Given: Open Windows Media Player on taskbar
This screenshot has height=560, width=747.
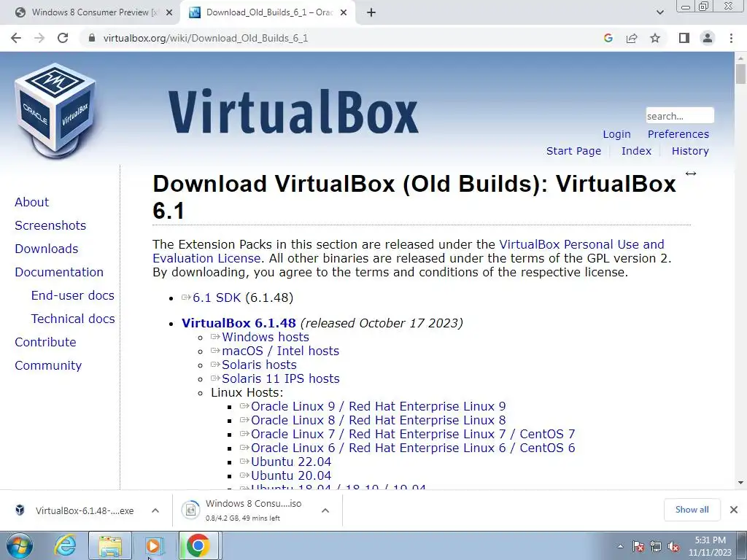Looking at the screenshot, I should click(154, 545).
